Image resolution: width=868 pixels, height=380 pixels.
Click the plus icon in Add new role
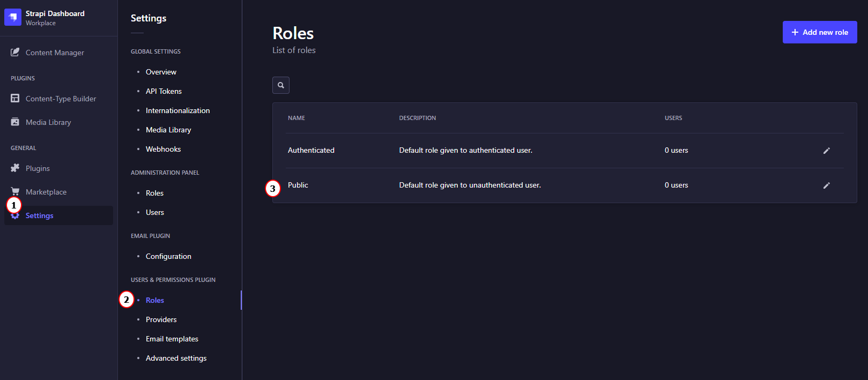(795, 32)
